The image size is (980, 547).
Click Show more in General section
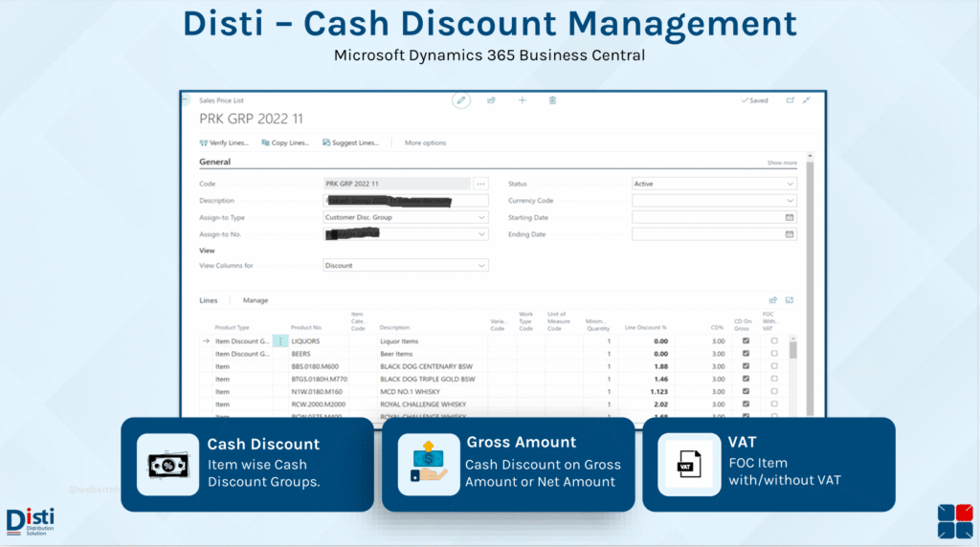pyautogui.click(x=781, y=163)
